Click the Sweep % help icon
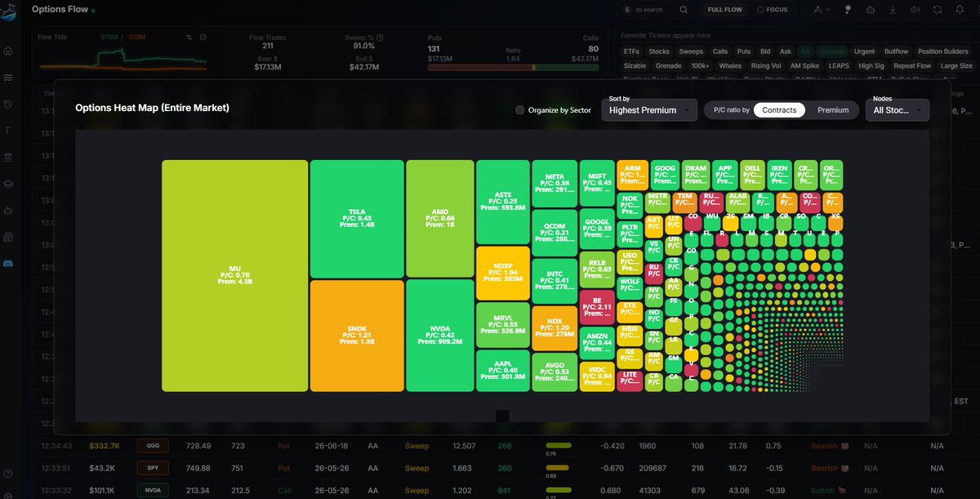 380,38
